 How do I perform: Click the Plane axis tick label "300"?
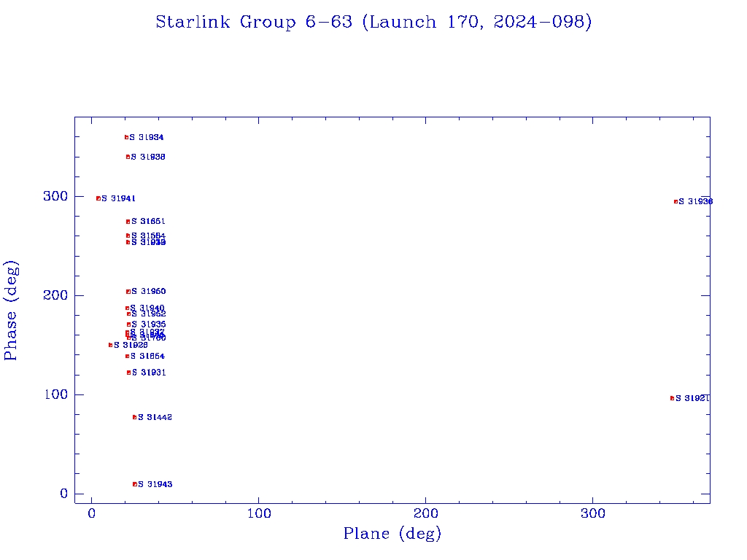point(592,513)
